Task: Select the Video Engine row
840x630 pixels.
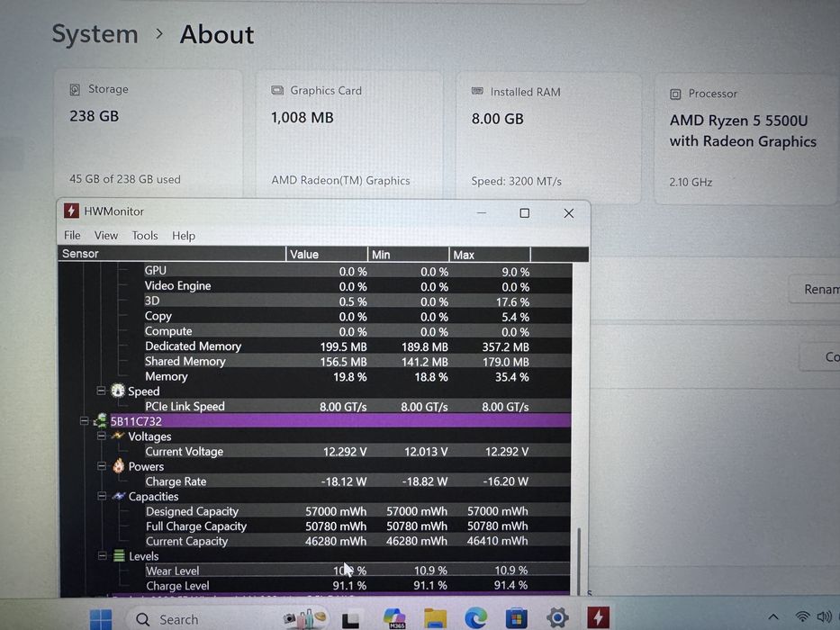Action: point(315,286)
